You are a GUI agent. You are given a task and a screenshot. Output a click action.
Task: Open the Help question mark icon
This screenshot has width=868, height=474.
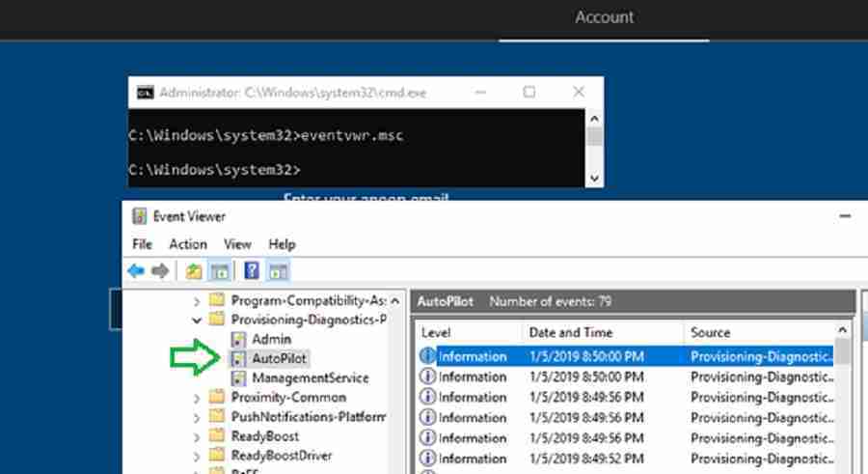tap(252, 270)
